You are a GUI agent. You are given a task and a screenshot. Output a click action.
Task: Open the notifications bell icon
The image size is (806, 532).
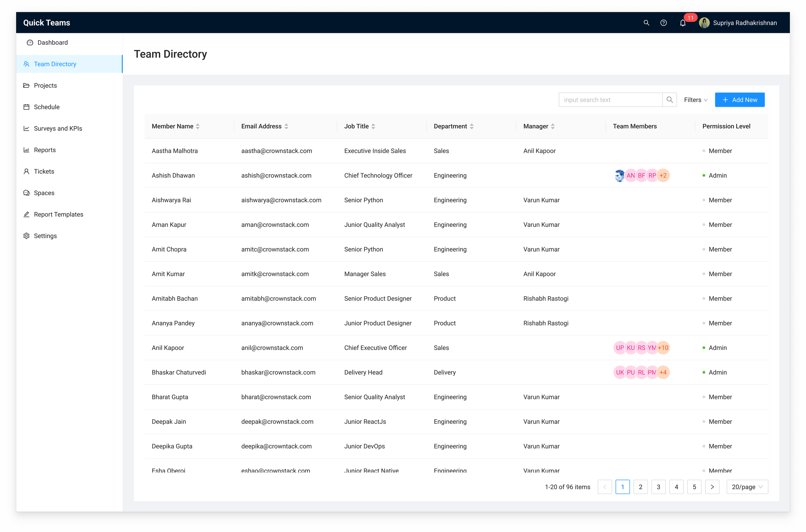point(683,23)
